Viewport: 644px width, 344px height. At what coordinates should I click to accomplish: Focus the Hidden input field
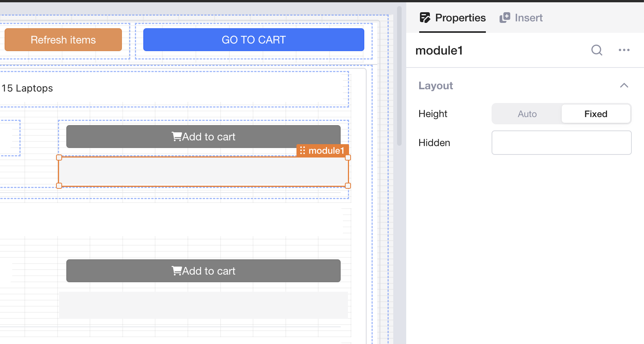pos(561,143)
